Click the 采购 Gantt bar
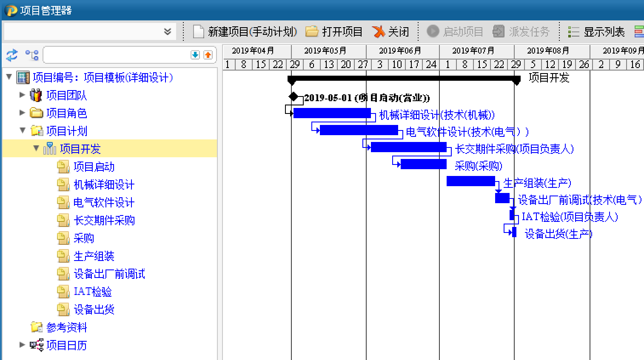 [424, 164]
